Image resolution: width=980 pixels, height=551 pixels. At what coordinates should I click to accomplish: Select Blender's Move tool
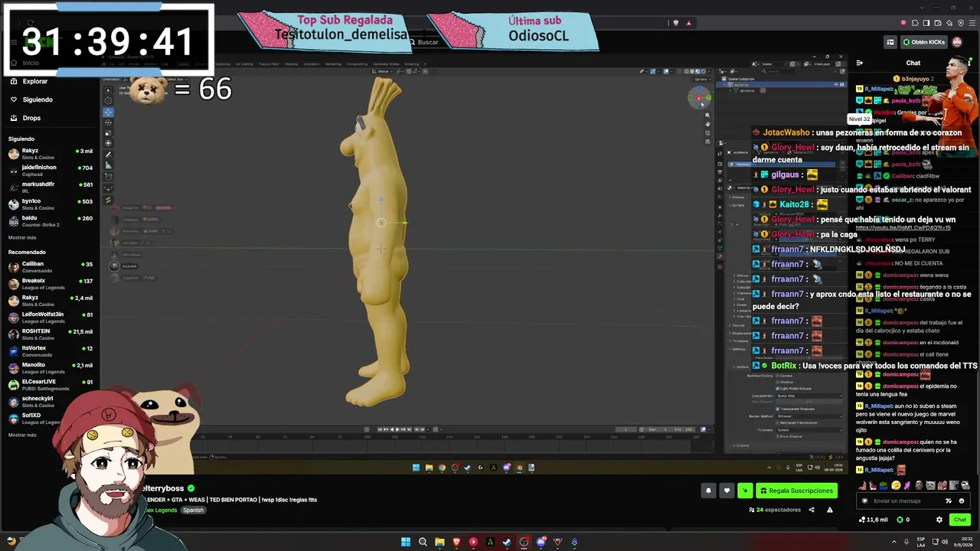[108, 112]
